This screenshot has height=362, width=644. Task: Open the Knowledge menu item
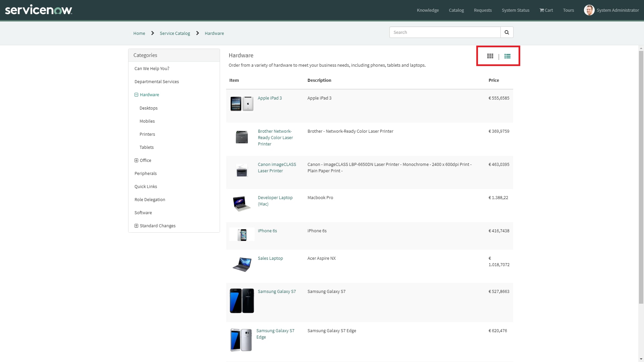428,10
